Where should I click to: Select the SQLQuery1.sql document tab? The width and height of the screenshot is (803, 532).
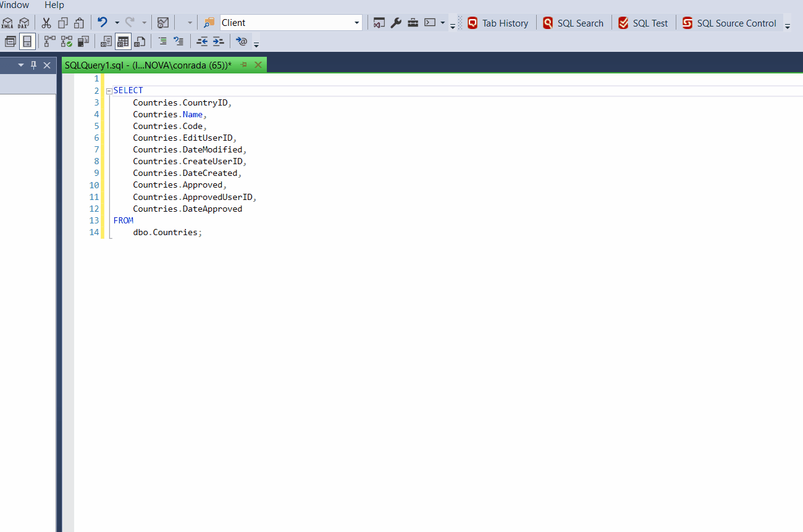148,65
